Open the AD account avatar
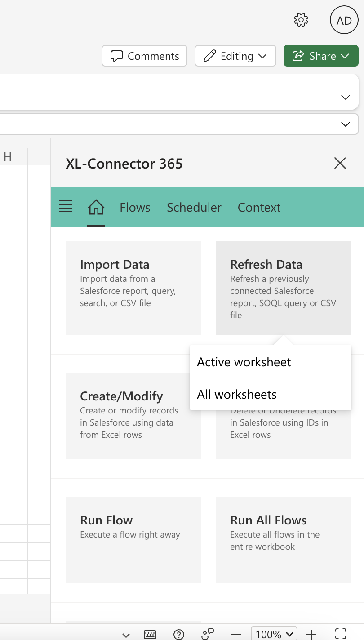Viewport: 364px width, 640px height. pyautogui.click(x=344, y=20)
